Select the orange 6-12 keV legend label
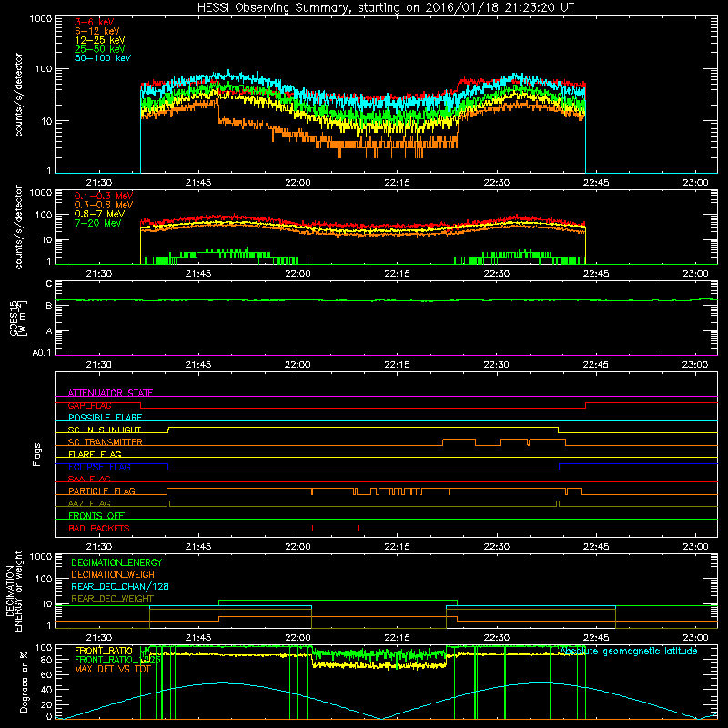Screen dimensions: 728x728 coord(97,31)
